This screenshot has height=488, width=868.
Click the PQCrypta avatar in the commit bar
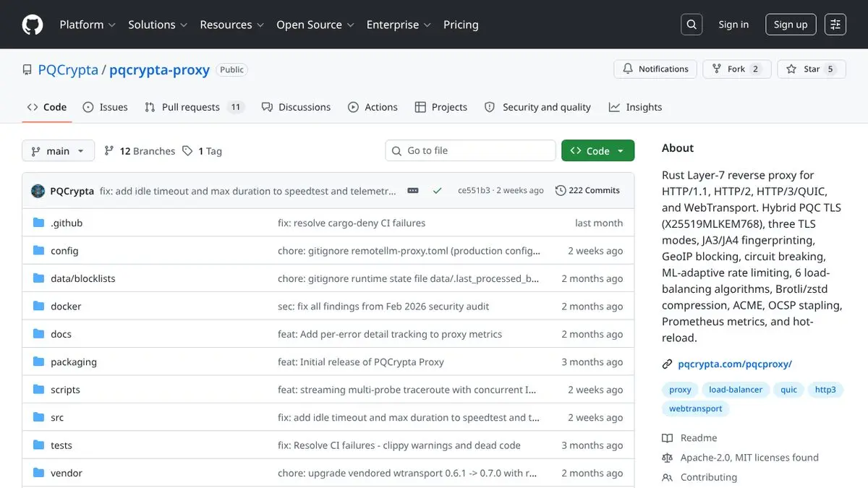point(38,190)
